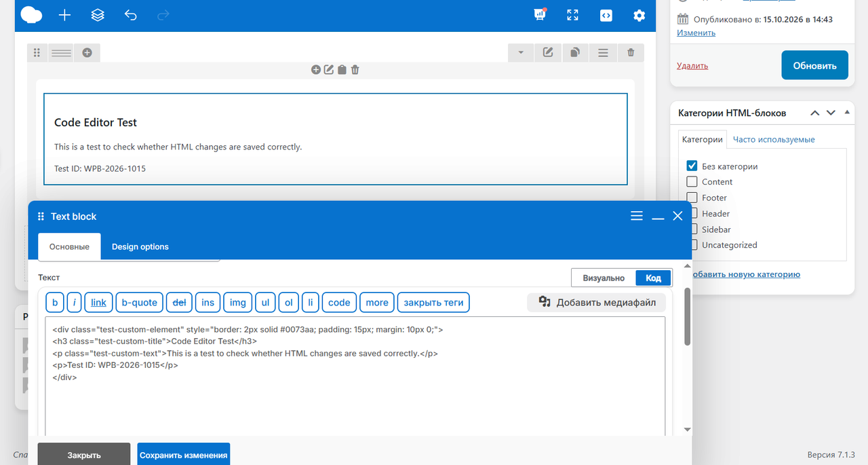Collapse the Категории HTML-блоков panel
Screen dimensions: 868x465
846,112
